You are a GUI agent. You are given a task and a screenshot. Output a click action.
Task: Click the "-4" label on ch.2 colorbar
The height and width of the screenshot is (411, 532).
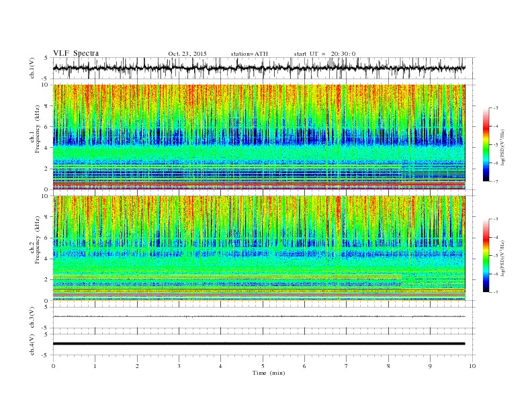[496, 237]
